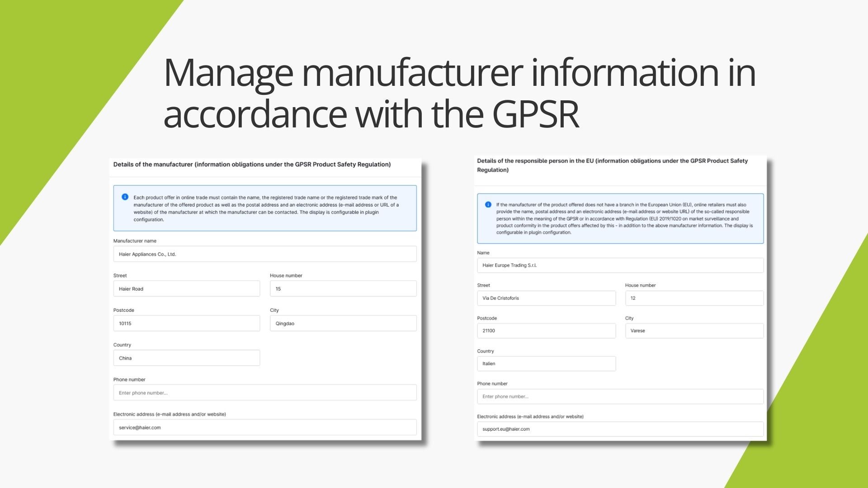Click the Country field containing Italien

(x=546, y=364)
